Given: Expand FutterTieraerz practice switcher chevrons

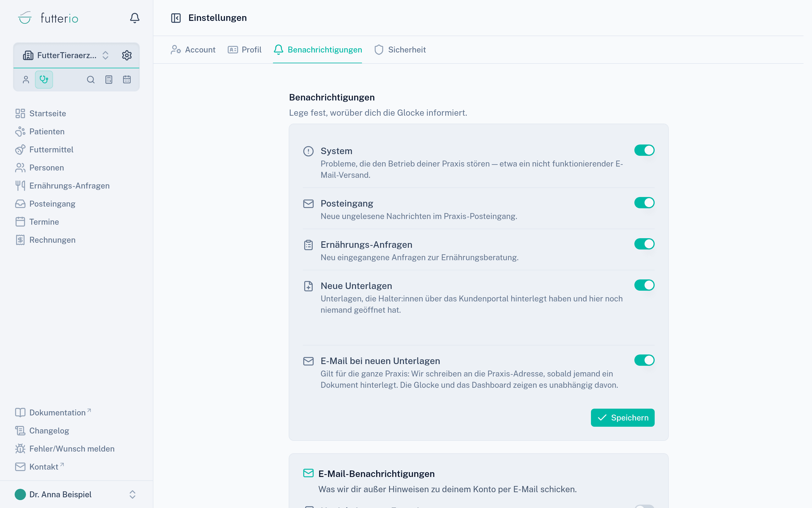Looking at the screenshot, I should coord(105,55).
